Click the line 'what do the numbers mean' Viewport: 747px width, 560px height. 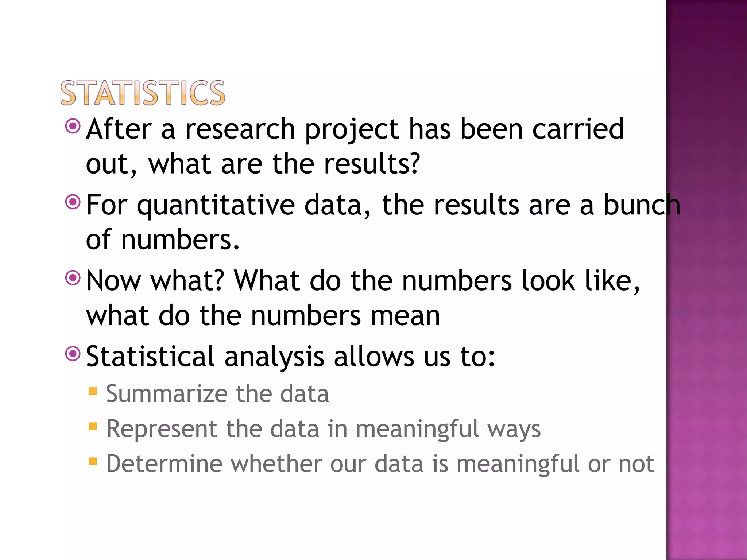[x=263, y=316]
